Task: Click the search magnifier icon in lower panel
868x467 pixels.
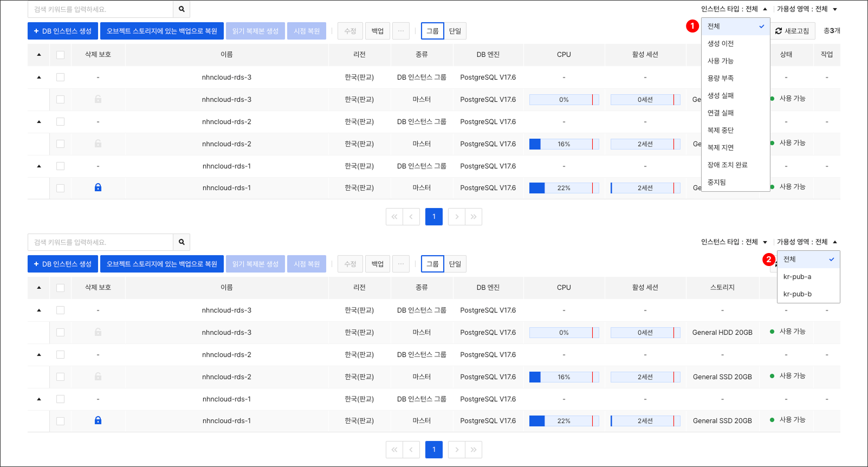Action: (x=182, y=242)
